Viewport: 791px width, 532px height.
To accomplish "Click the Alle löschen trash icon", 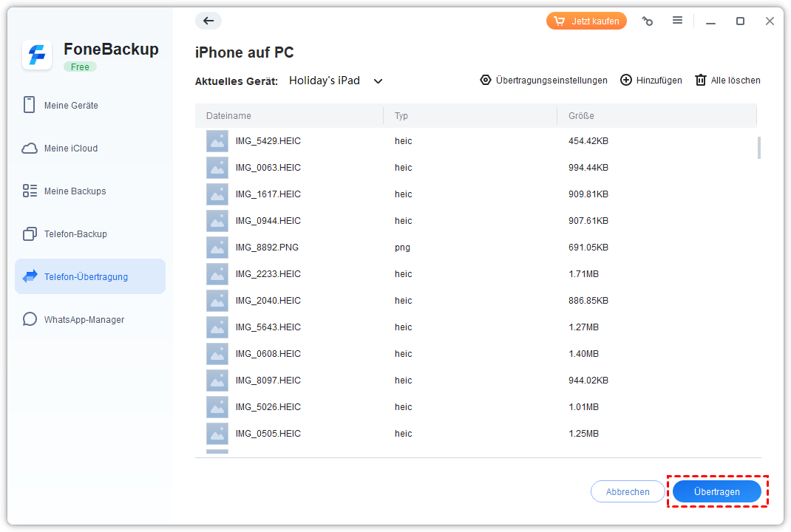I will coord(701,80).
